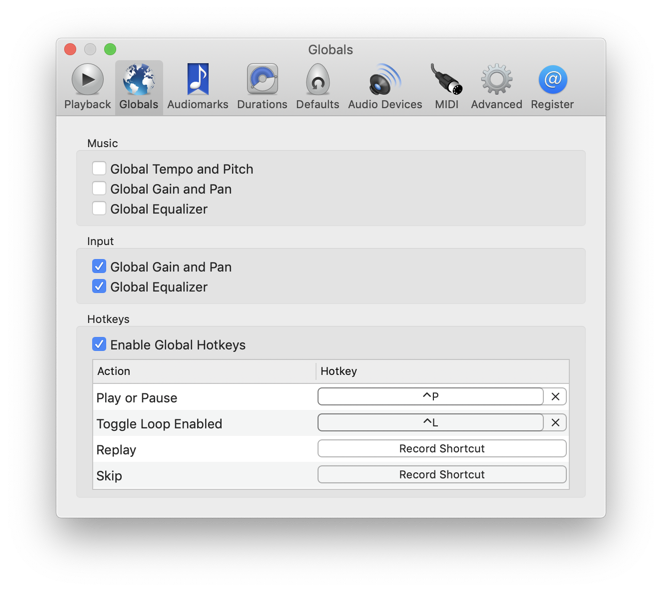This screenshot has width=662, height=592.
Task: Disable Enable Global Hotkeys checkbox
Action: click(x=99, y=345)
